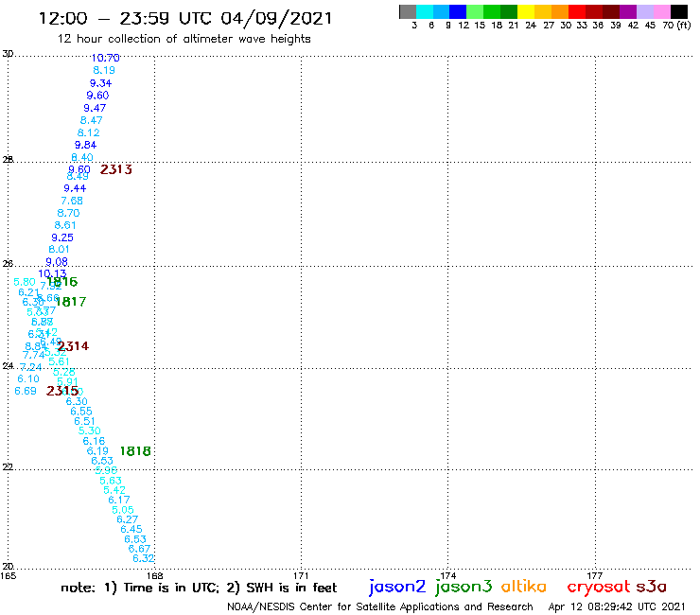
Task: Click the wave height value 9.84
Action: 85,145
